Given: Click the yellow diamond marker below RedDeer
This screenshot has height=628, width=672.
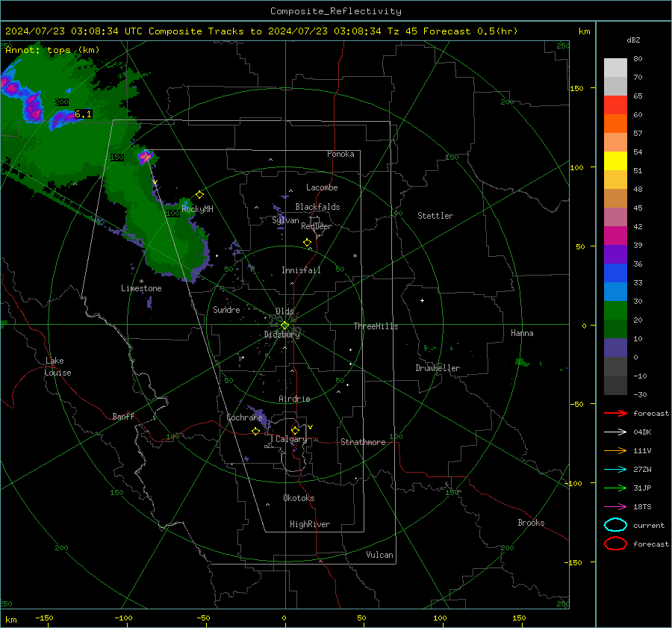Looking at the screenshot, I should coord(307,243).
